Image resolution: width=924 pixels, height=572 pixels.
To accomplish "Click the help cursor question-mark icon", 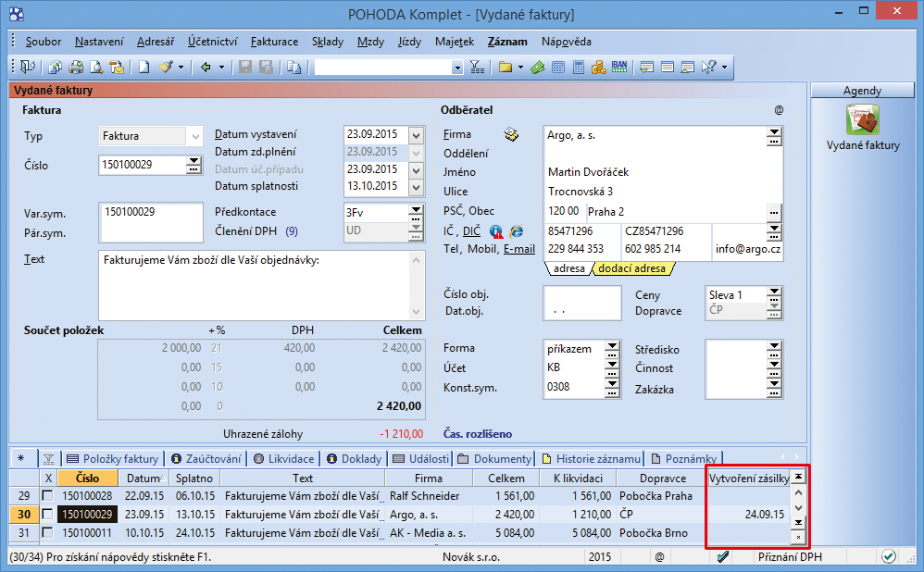I will (708, 68).
